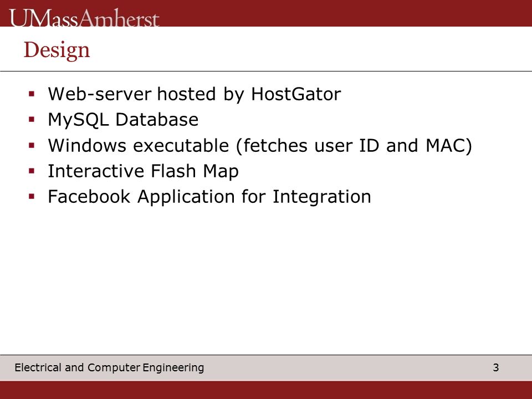Select the MySQL Database line
Image resolution: width=532 pixels, height=399 pixels.
(123, 120)
